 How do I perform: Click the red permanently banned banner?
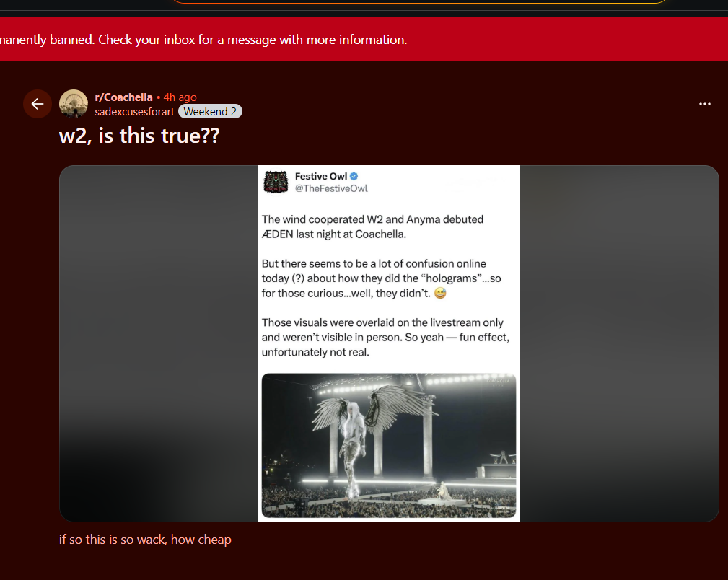click(x=364, y=40)
